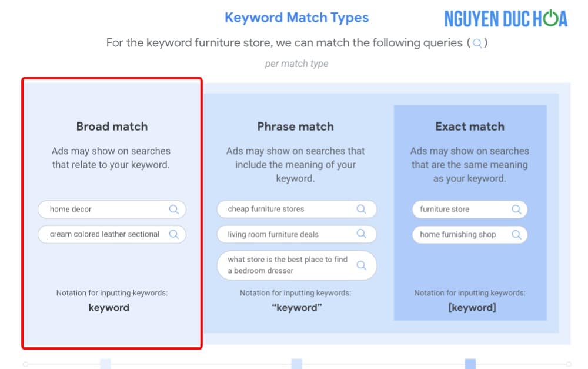Screen dimensions: 588x369
Task: Click search icon in 'home decor' box
Action: point(173,209)
